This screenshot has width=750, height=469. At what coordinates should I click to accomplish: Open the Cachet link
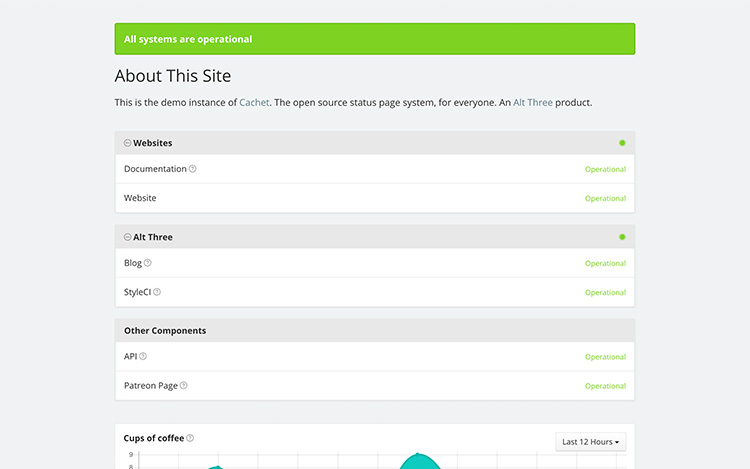pyautogui.click(x=254, y=102)
